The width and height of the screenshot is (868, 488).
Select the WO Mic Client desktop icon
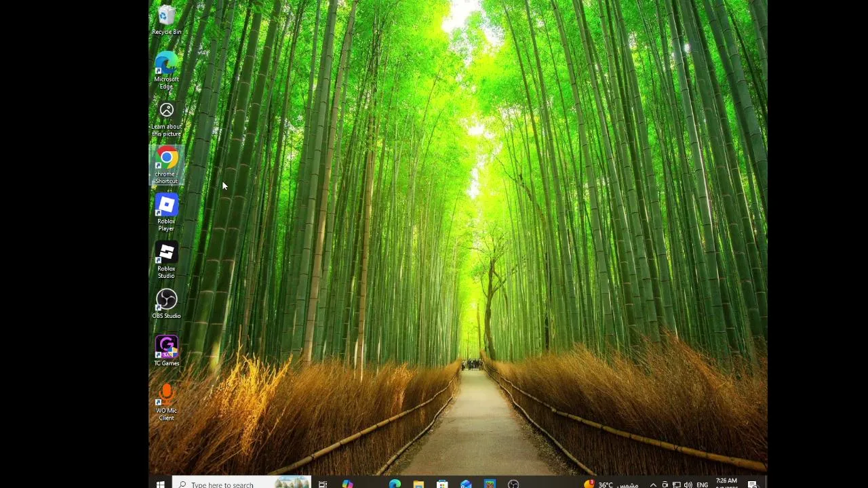(166, 403)
